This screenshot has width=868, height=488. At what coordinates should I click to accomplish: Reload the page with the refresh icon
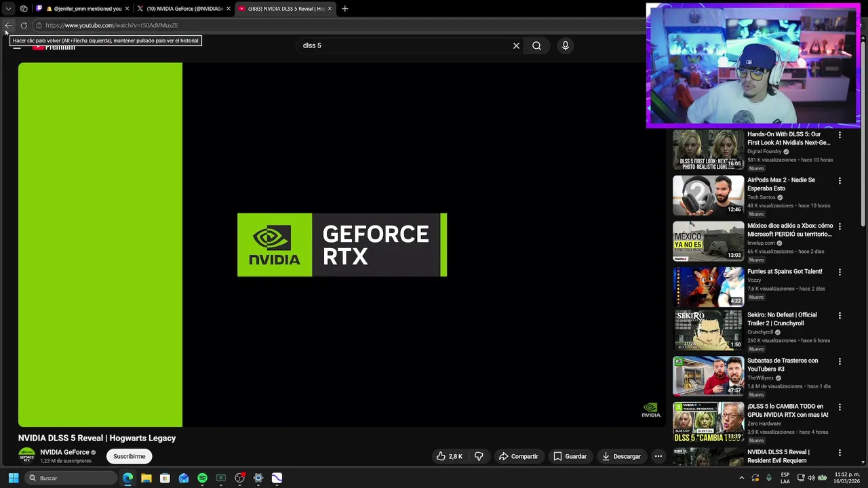tap(24, 25)
